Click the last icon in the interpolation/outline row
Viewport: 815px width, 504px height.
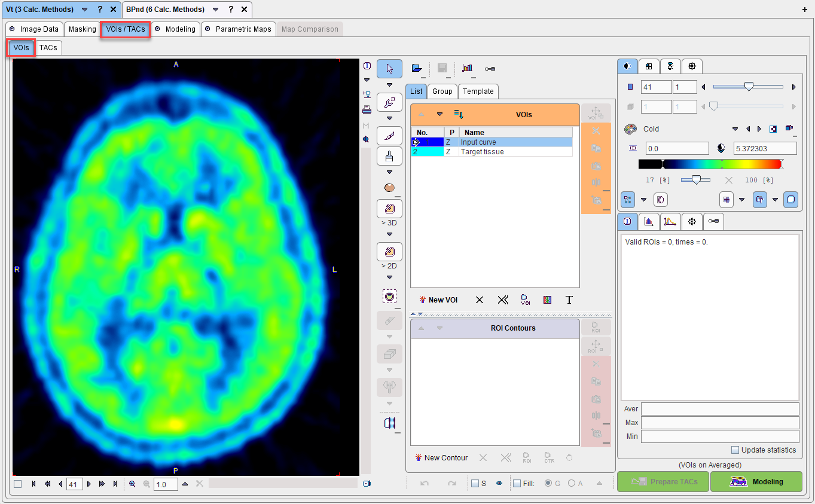(x=791, y=200)
